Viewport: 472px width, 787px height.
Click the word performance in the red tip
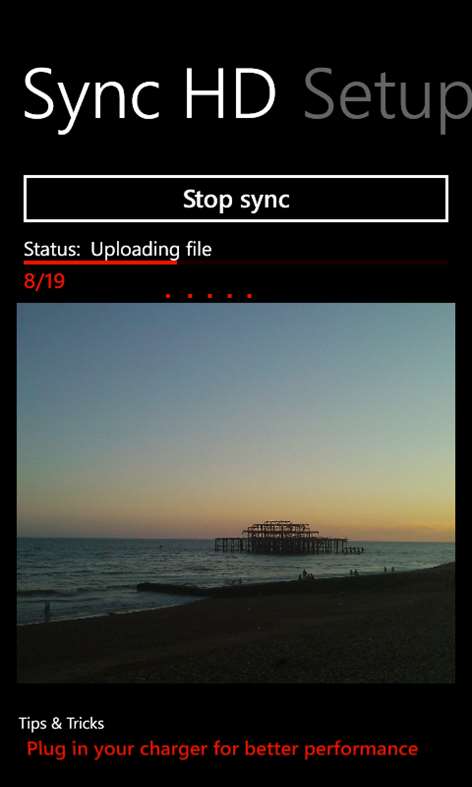coord(361,750)
